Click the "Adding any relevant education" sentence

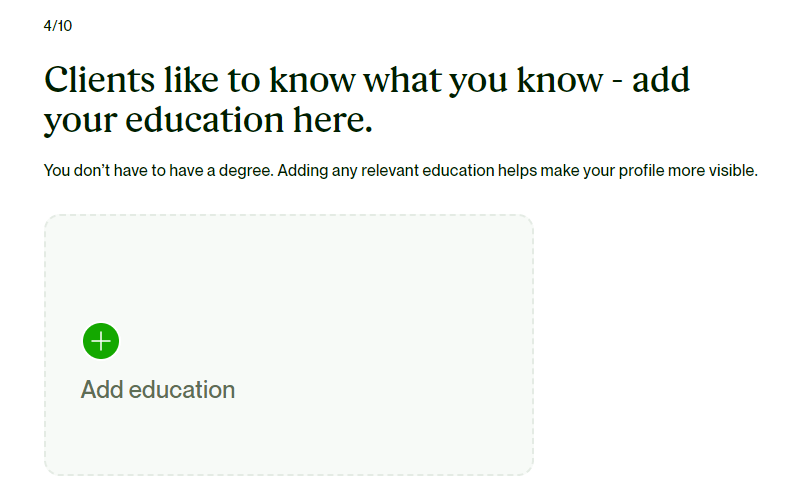click(x=518, y=171)
